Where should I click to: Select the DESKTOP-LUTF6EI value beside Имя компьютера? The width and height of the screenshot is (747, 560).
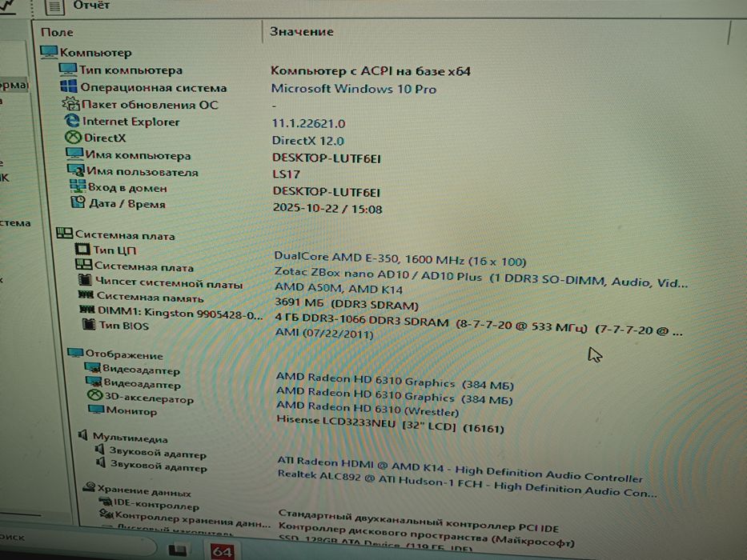point(327,158)
